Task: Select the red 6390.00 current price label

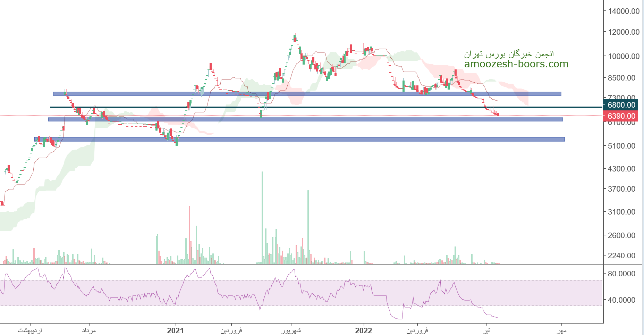Action: [x=624, y=116]
